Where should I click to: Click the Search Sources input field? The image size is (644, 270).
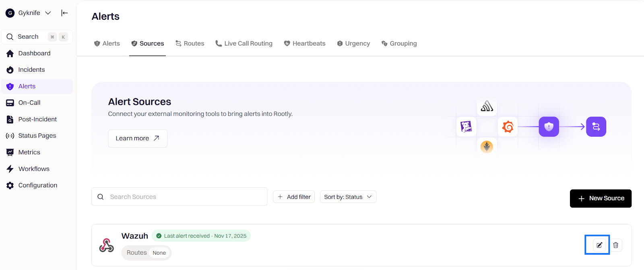[x=180, y=197]
